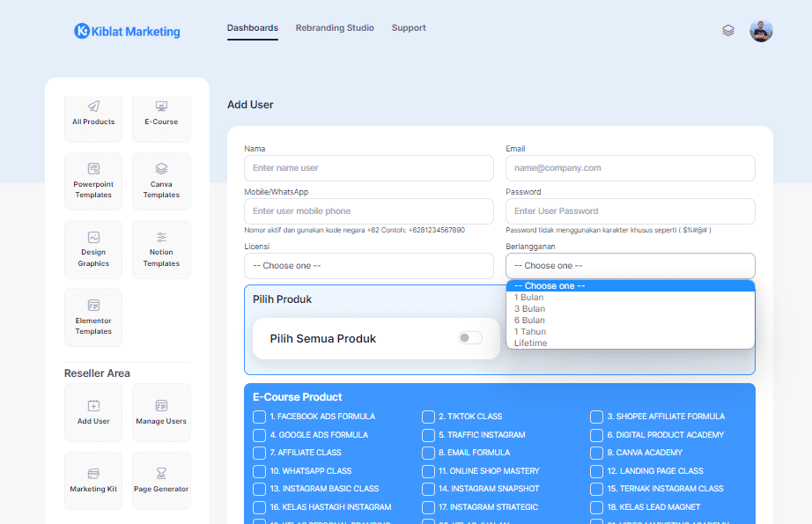Image resolution: width=812 pixels, height=524 pixels.
Task: Check the 10. WhatsApp Class box
Action: pos(260,471)
